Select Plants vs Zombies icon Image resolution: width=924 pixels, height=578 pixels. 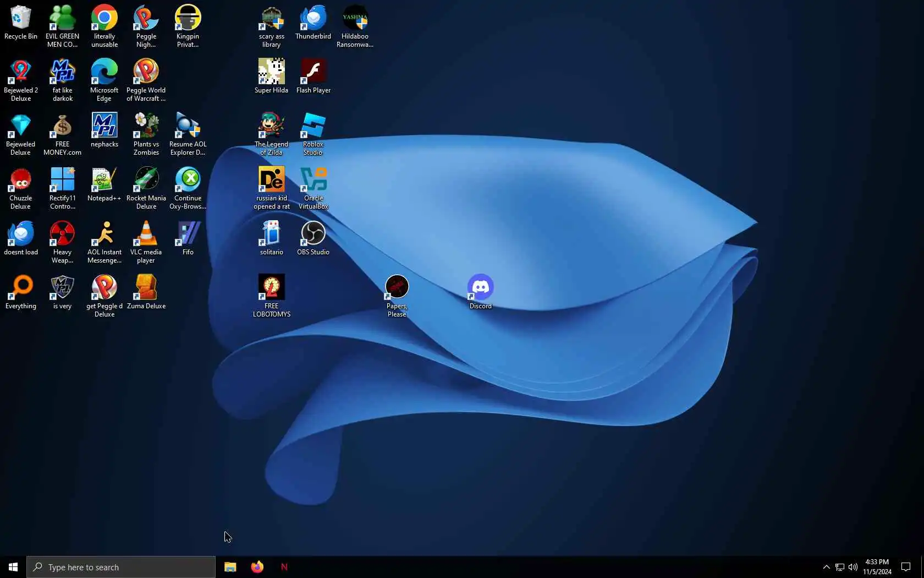146,134
